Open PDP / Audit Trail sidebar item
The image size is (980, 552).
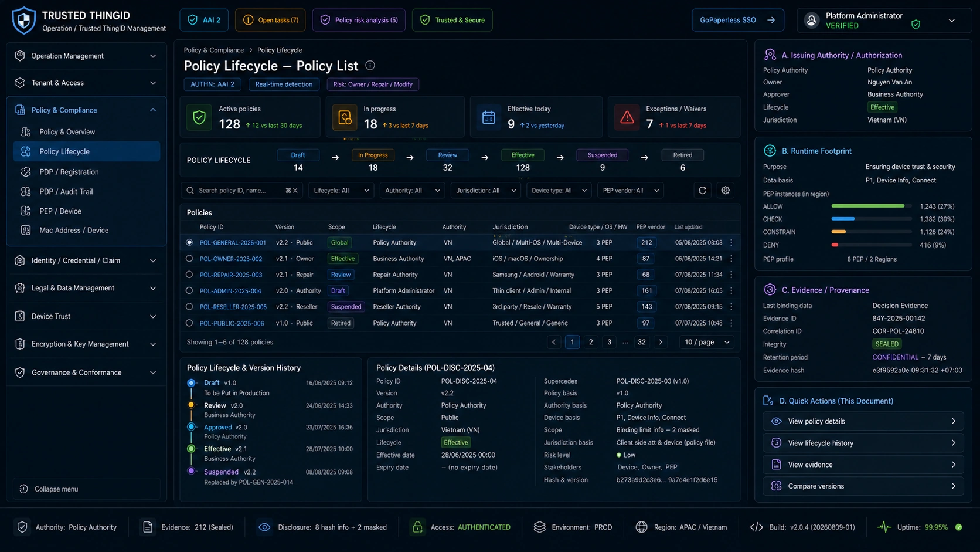coord(87,191)
